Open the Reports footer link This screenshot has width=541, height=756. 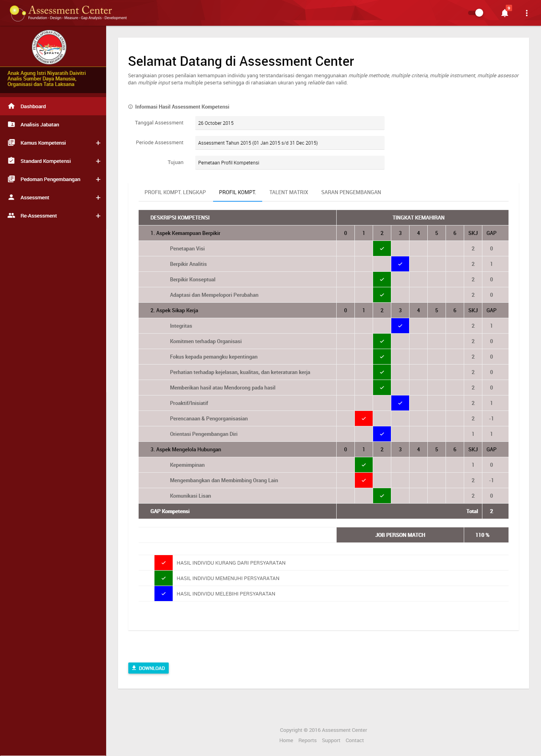(x=307, y=741)
